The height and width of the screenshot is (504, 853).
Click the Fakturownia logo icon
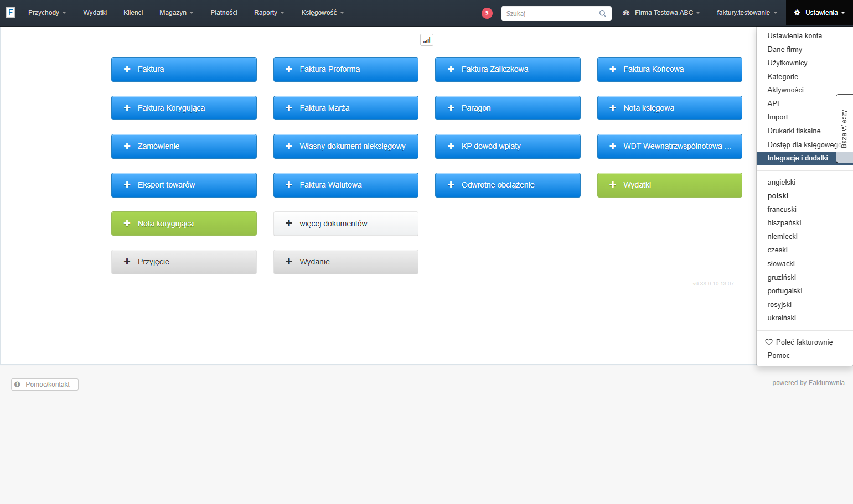pyautogui.click(x=11, y=12)
